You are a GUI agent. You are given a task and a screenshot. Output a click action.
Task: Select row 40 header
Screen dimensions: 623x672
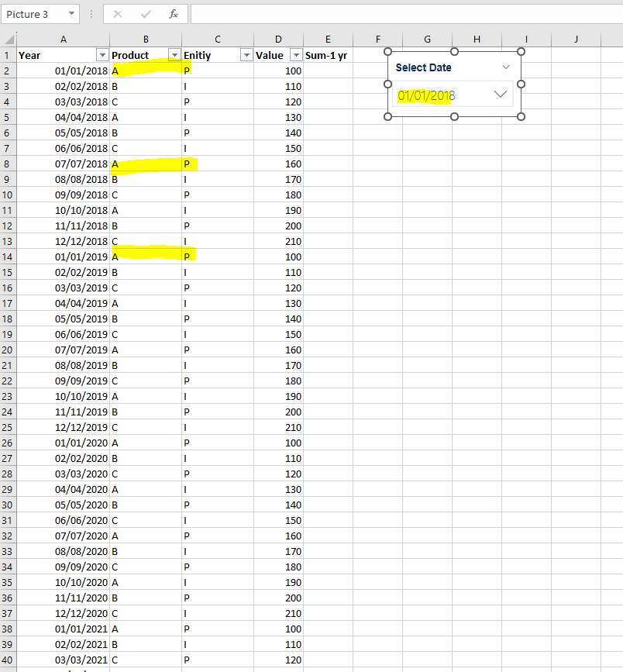[x=8, y=660]
